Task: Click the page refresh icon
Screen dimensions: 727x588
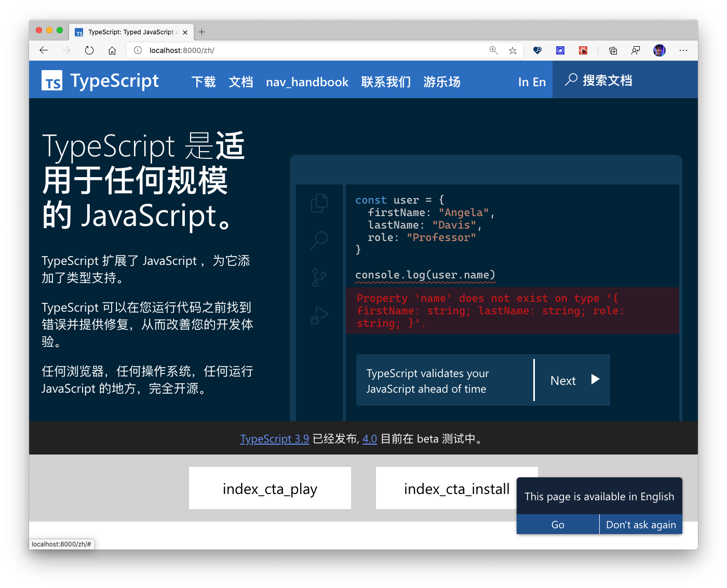Action: pos(89,50)
